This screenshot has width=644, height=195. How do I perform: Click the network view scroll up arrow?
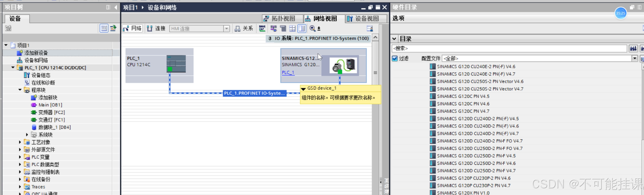[375, 38]
